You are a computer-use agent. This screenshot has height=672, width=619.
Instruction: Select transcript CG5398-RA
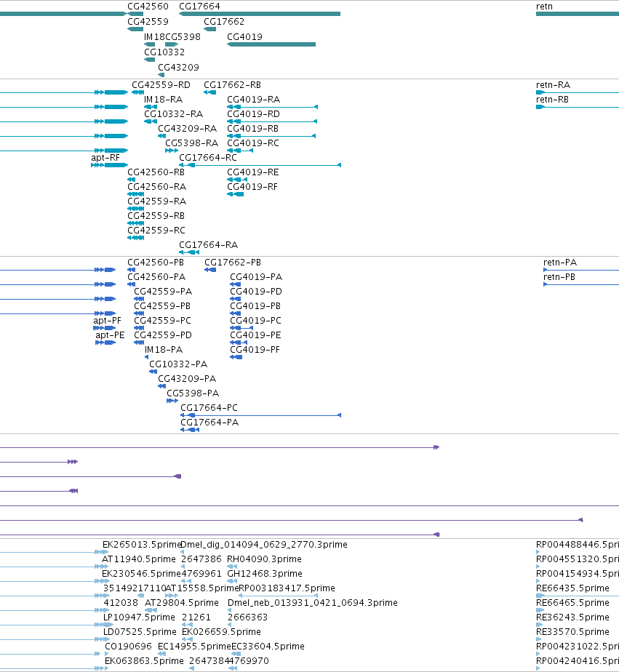tap(191, 143)
